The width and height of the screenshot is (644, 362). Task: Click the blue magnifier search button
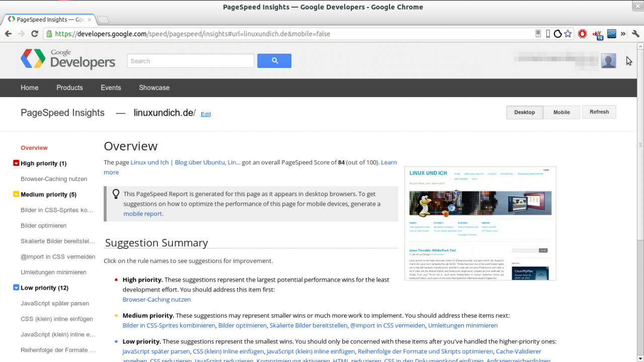tap(274, 61)
